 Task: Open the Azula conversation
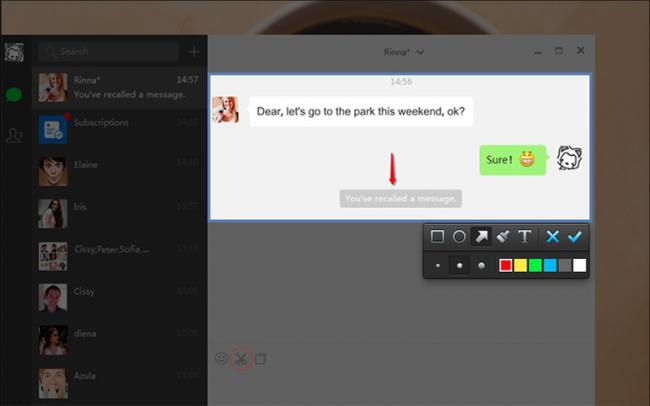tap(119, 382)
